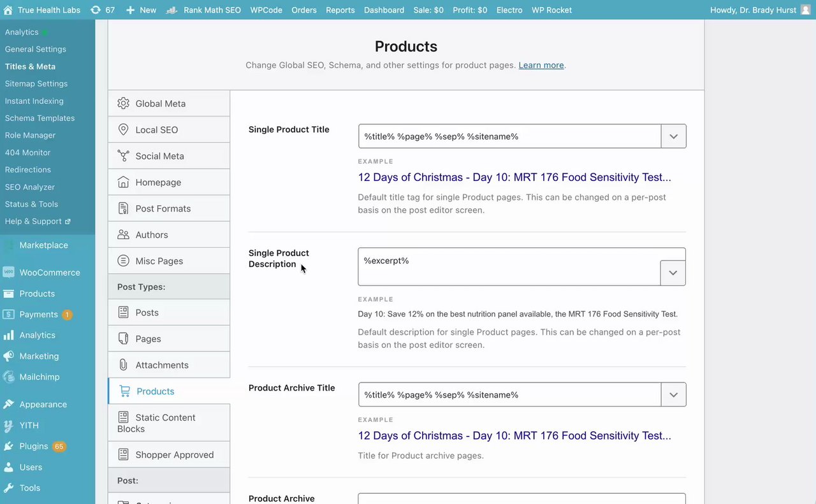
Task: Expand the Single Product Title variables dropdown
Action: coord(673,136)
